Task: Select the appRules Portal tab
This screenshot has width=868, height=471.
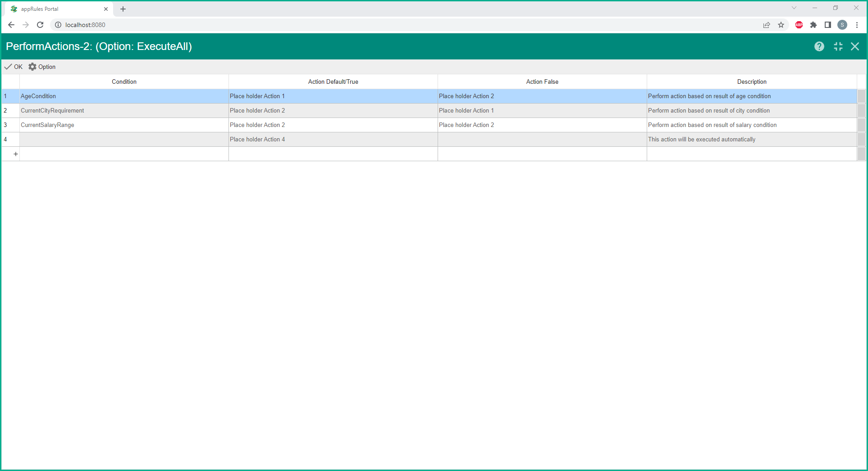Action: (54, 9)
